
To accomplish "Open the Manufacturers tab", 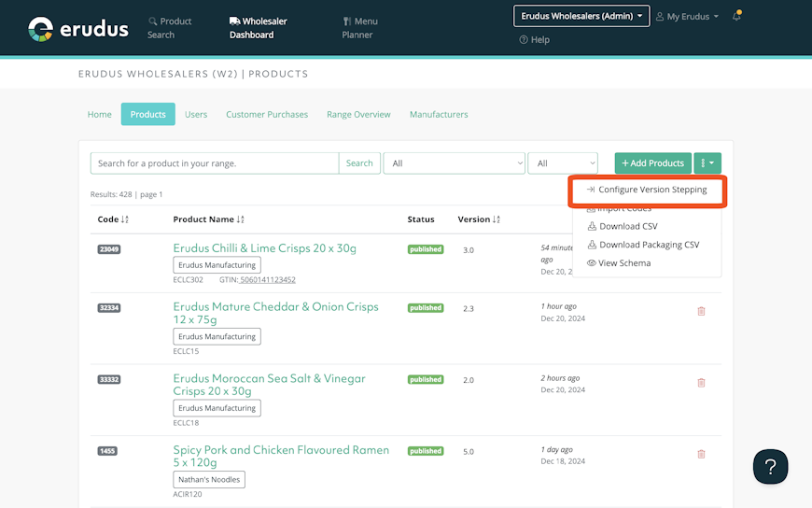I will click(x=439, y=114).
